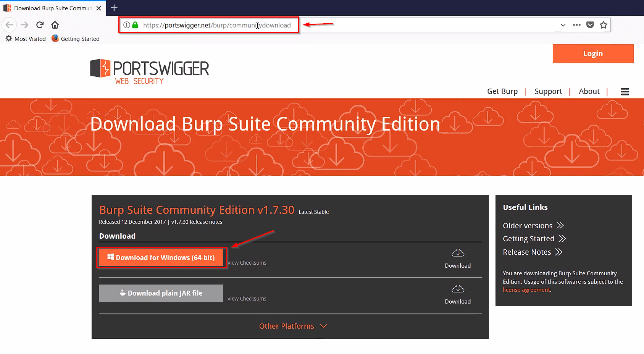Click cloud download icon in Windows row
Screen dimensions: 644x354
click(x=458, y=253)
